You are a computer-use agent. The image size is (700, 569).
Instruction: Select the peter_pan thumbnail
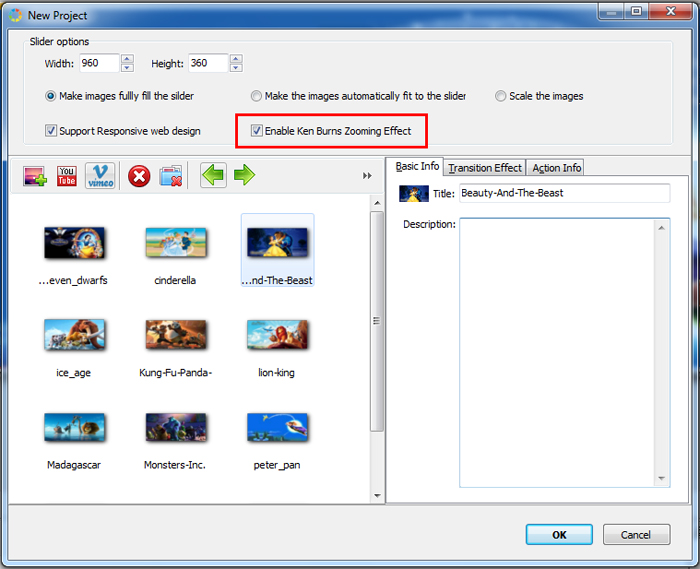pyautogui.click(x=277, y=427)
